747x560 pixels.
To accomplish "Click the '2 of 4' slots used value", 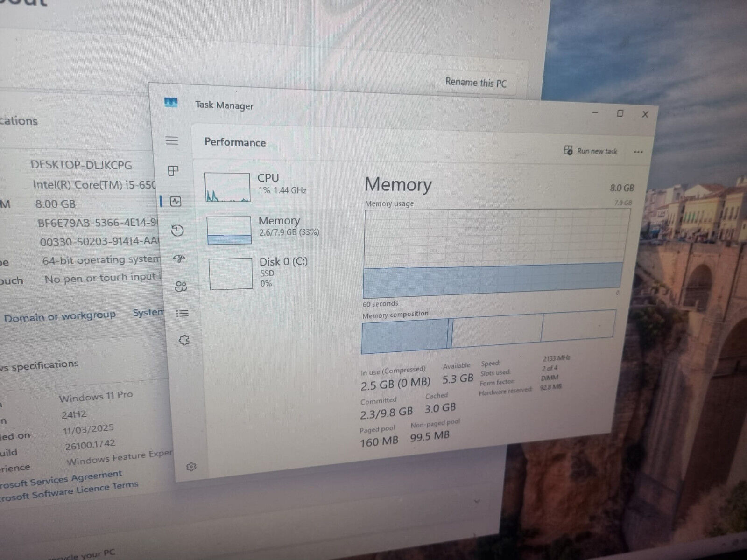I will 550,368.
